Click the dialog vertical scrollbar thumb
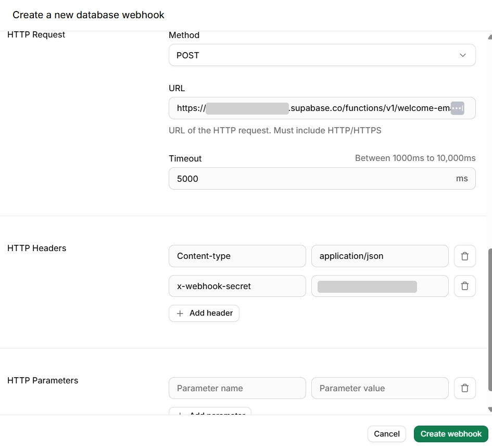The image size is (492, 448). (490, 320)
